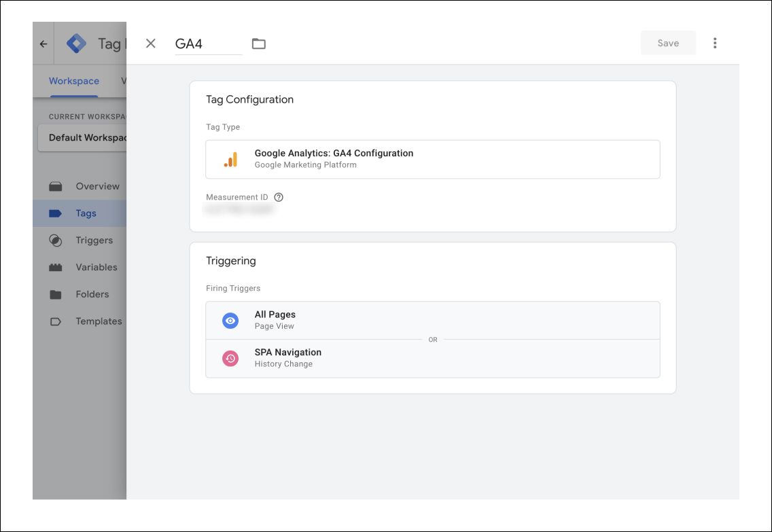
Task: Open Triggers in the sidebar
Action: pos(80,240)
